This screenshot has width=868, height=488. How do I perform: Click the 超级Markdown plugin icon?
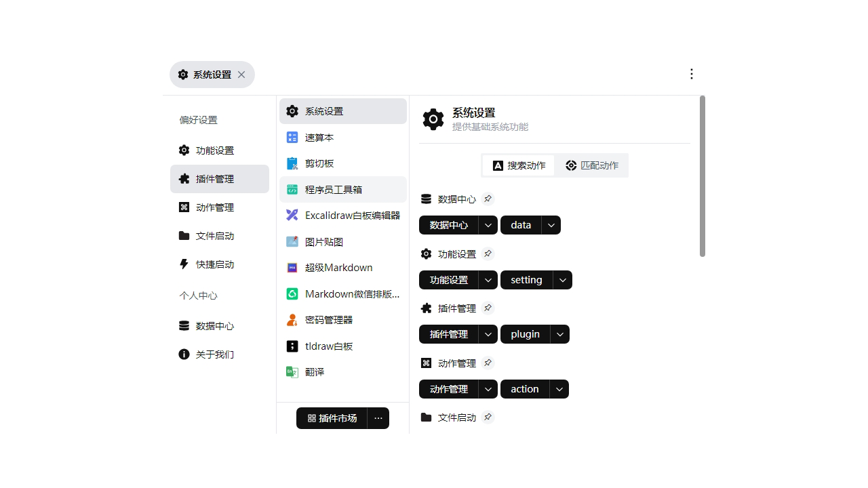(x=292, y=267)
